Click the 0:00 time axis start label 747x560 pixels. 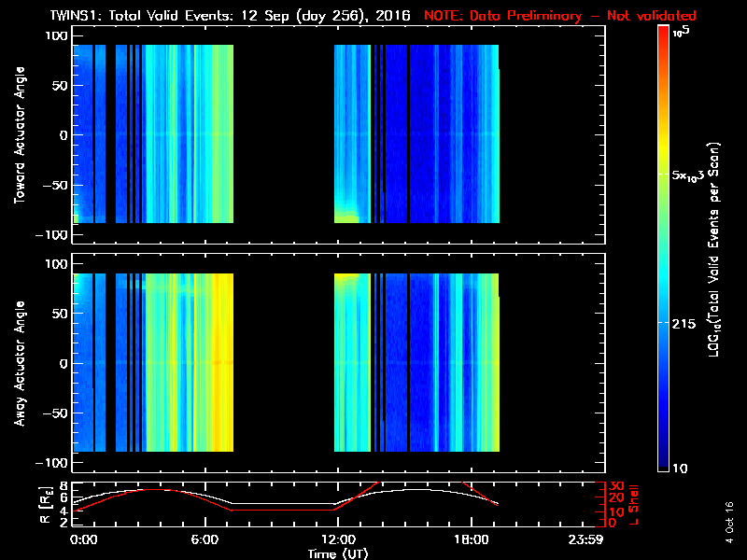(83, 540)
